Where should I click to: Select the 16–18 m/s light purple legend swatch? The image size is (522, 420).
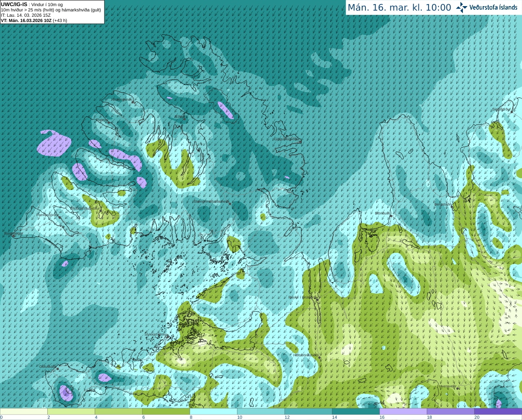(x=403, y=411)
